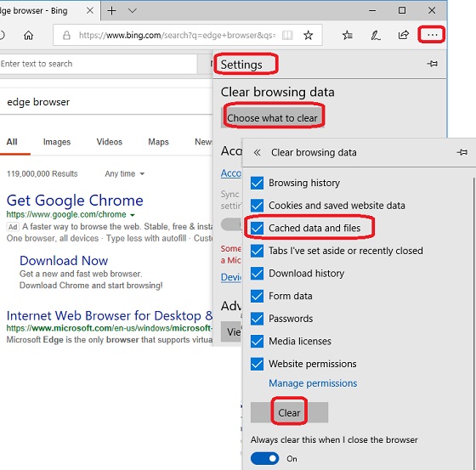This screenshot has height=470, width=476.
Task: Click the padlock site info icon
Action: [66, 36]
